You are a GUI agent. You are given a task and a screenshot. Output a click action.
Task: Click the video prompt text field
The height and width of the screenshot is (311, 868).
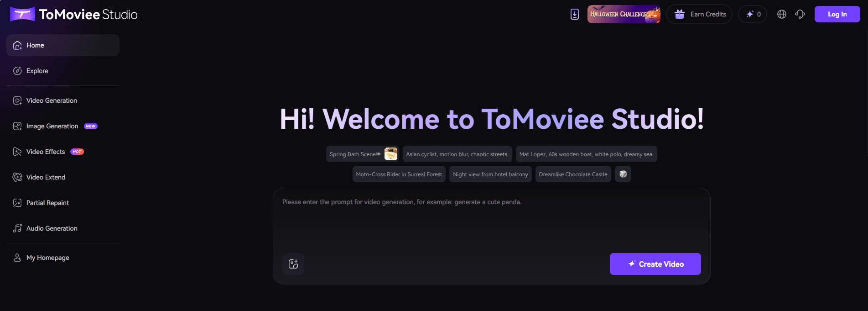(492, 219)
